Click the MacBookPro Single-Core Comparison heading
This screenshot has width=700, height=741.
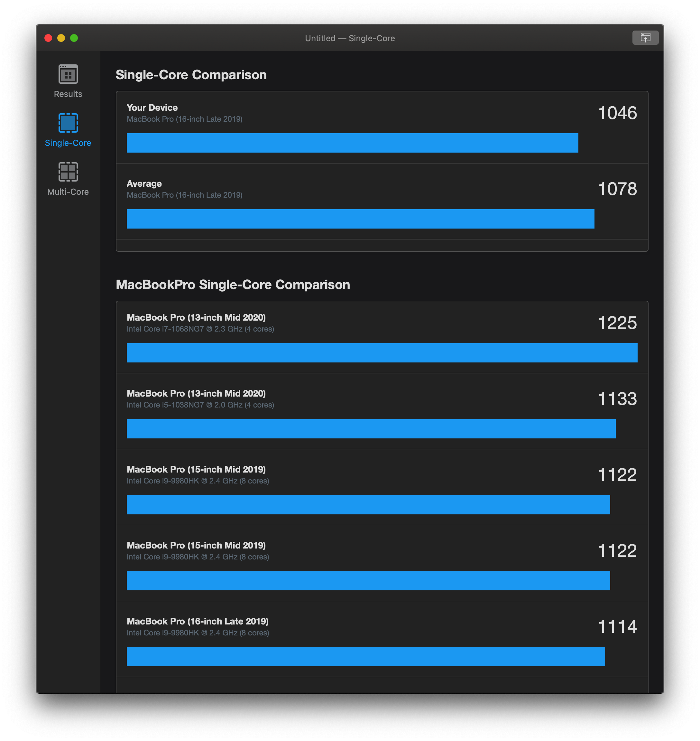click(x=233, y=285)
